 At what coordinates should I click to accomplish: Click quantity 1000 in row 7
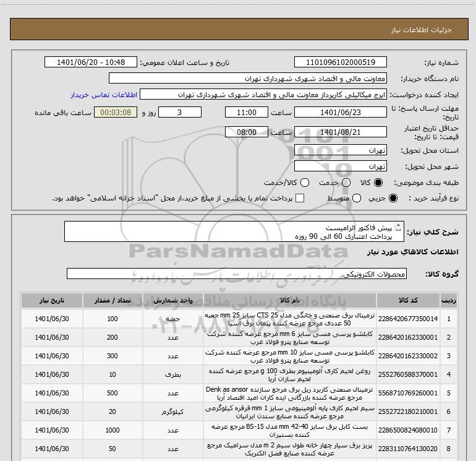click(x=113, y=430)
